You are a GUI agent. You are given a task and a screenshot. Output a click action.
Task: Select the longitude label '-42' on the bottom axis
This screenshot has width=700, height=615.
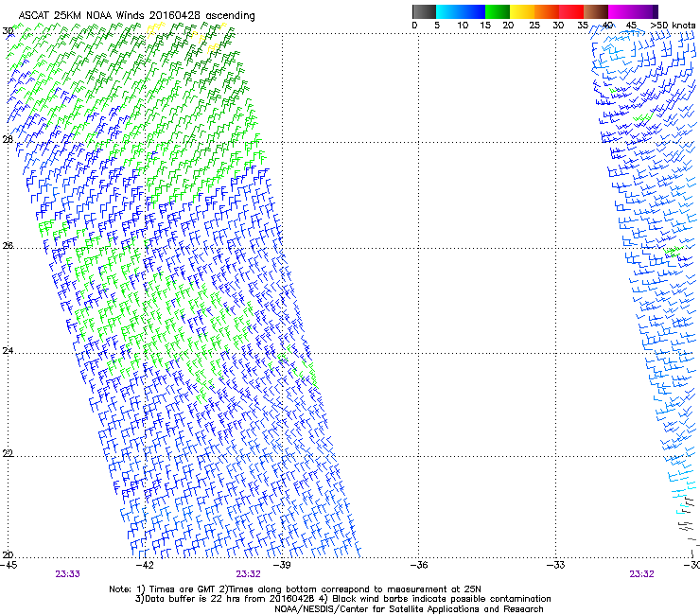pos(144,565)
